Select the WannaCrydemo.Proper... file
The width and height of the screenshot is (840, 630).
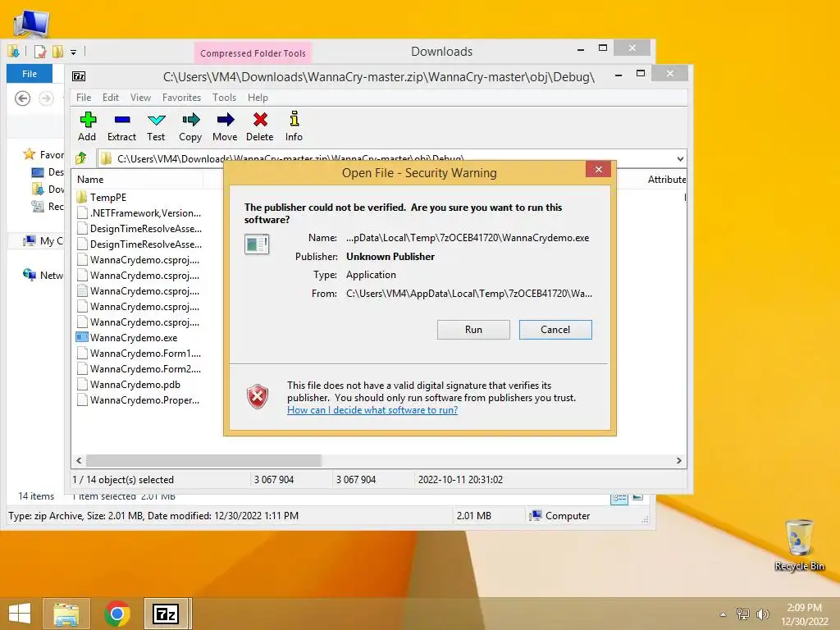point(138,400)
